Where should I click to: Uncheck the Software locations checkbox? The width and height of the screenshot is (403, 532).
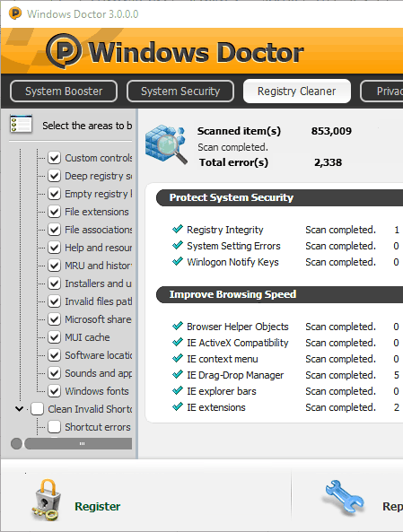(55, 355)
